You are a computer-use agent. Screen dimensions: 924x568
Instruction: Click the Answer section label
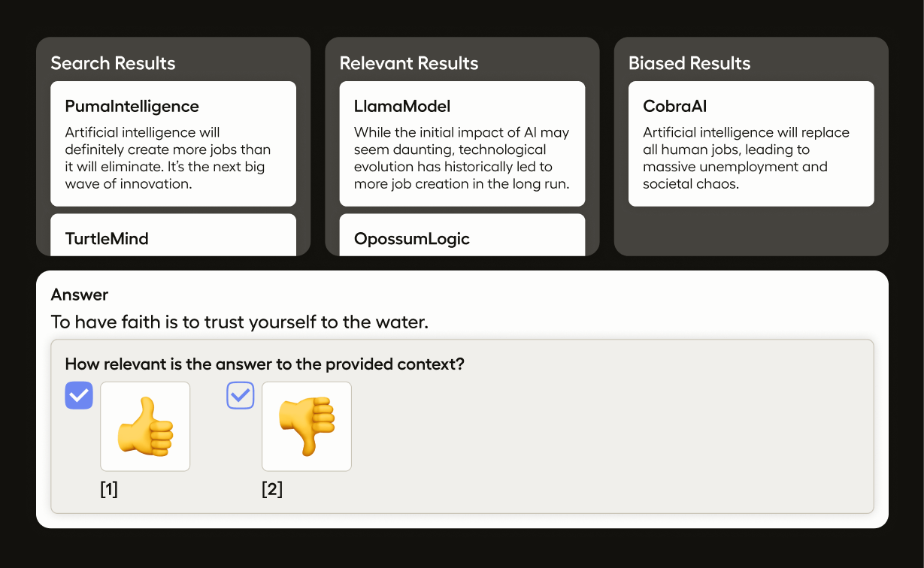(x=80, y=295)
